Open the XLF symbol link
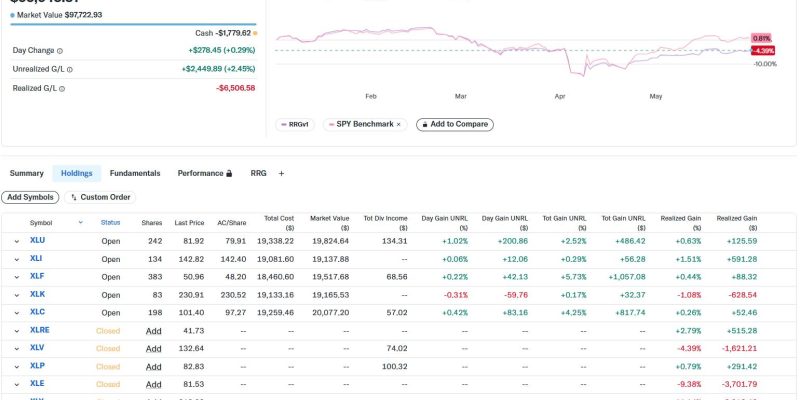Image resolution: width=800 pixels, height=400 pixels. tap(37, 277)
